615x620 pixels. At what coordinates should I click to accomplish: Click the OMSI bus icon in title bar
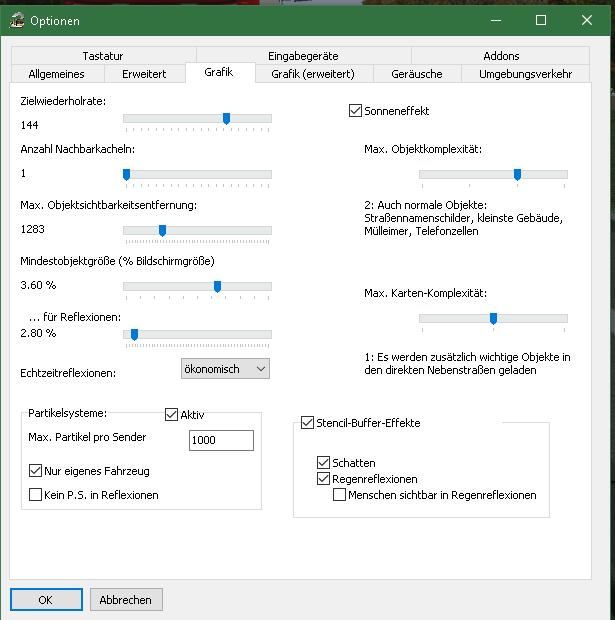click(x=17, y=20)
